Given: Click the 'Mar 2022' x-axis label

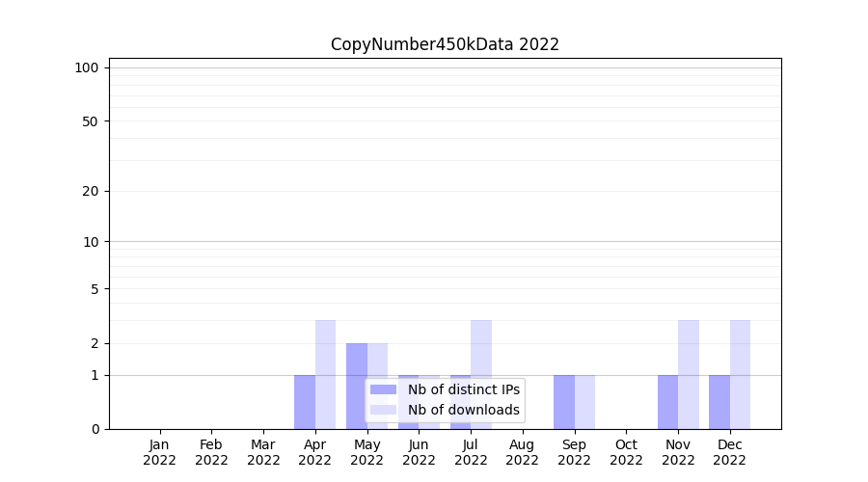Looking at the screenshot, I should 263,452.
